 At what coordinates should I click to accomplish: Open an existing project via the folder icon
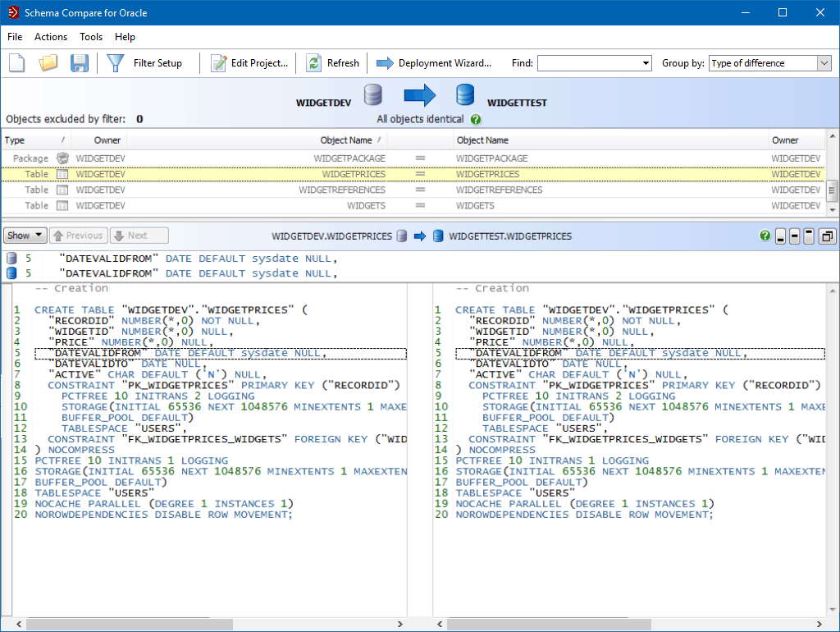tap(48, 62)
